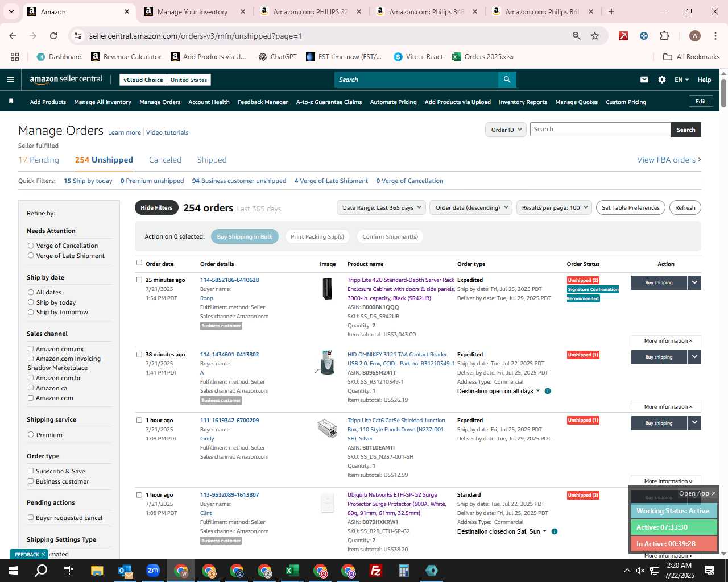Open order 111-1619342-6700209 link

229,421
